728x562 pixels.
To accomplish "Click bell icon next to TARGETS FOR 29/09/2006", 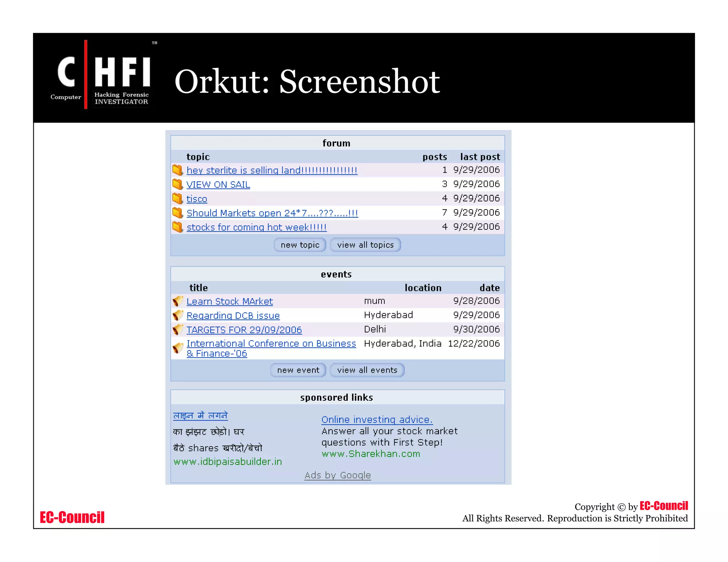I will 178,329.
